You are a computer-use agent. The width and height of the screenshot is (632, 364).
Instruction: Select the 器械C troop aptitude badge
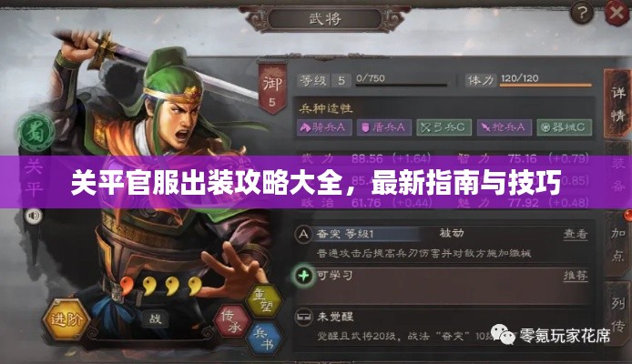[565, 127]
